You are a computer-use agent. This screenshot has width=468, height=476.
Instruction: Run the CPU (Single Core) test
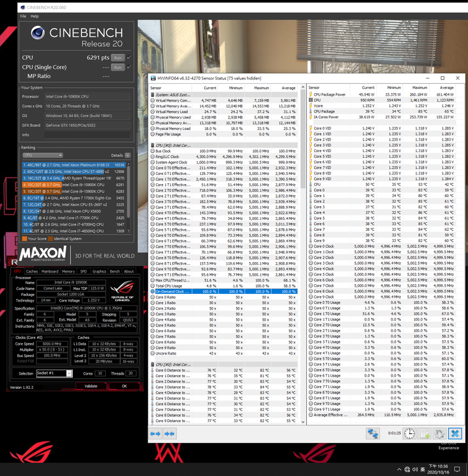click(x=118, y=68)
